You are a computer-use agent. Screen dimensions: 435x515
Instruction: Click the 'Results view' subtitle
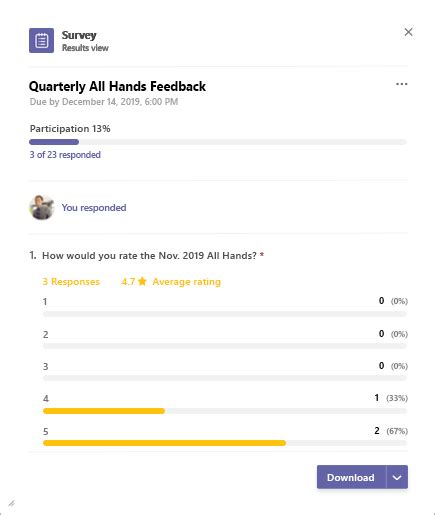(85, 48)
